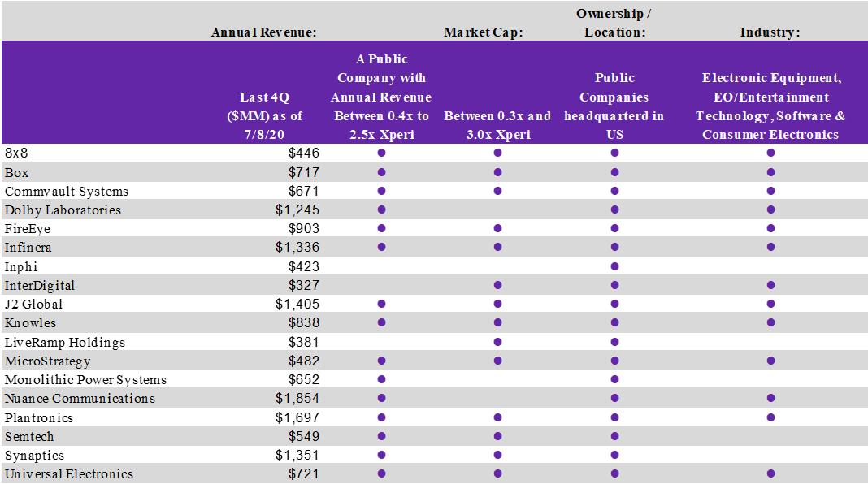This screenshot has width=868, height=484.
Task: Click LiveRamp Holdings market cap dot
Action: point(497,342)
